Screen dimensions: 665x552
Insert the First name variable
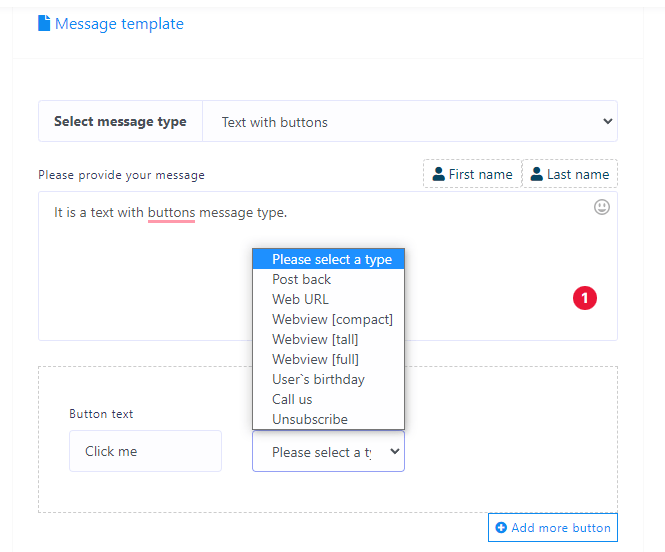[x=472, y=174]
